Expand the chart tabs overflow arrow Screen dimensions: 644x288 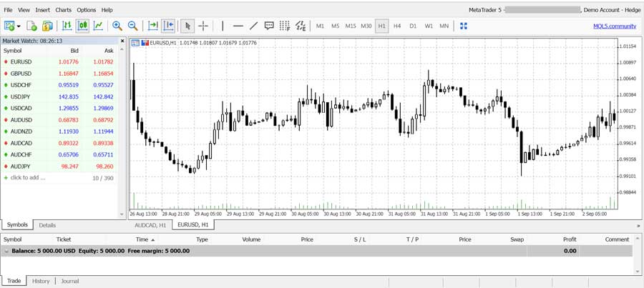pyautogui.click(x=638, y=225)
